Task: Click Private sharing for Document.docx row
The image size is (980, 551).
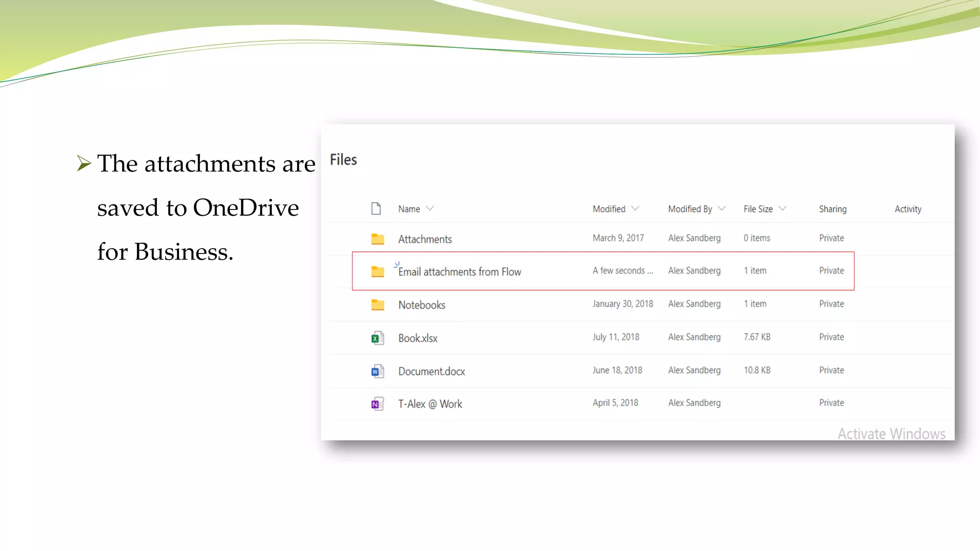Action: tap(831, 370)
